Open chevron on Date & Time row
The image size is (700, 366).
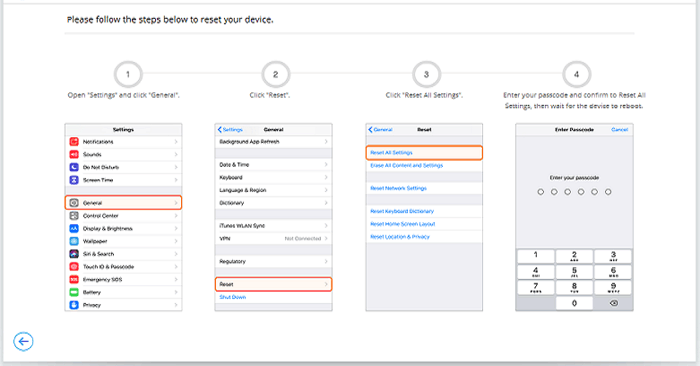(x=326, y=164)
